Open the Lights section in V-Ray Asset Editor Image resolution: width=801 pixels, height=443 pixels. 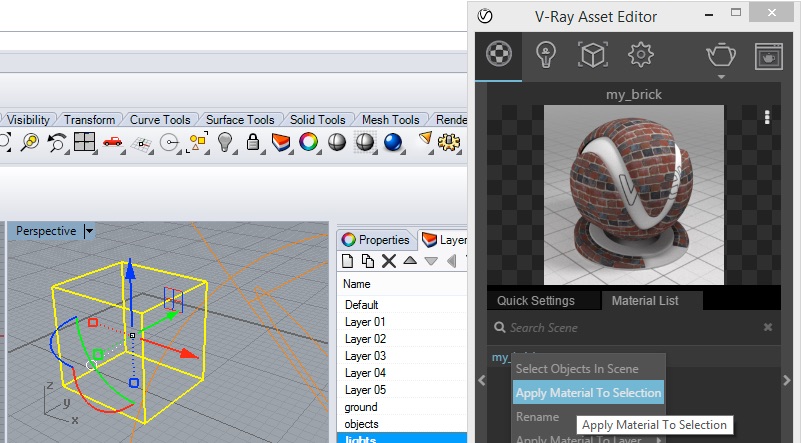[x=546, y=54]
